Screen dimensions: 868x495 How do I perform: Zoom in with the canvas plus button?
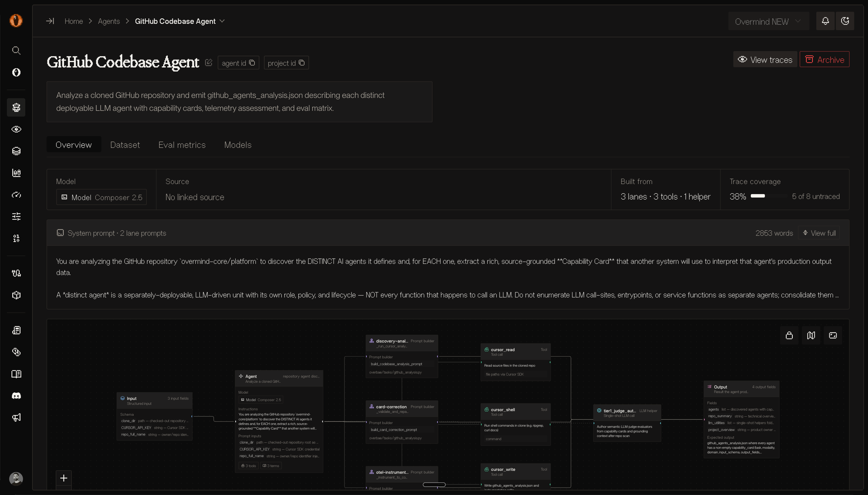tap(63, 478)
